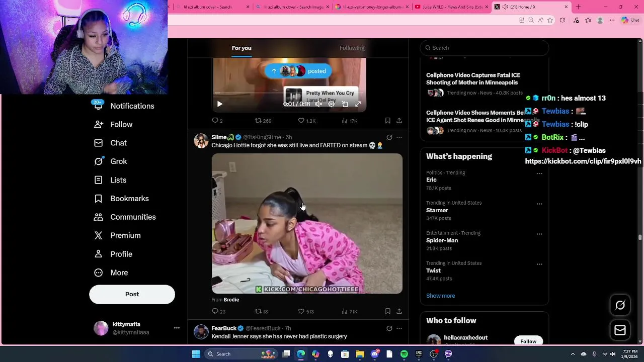Open more options for Twist trend
The height and width of the screenshot is (362, 644).
[539, 264]
